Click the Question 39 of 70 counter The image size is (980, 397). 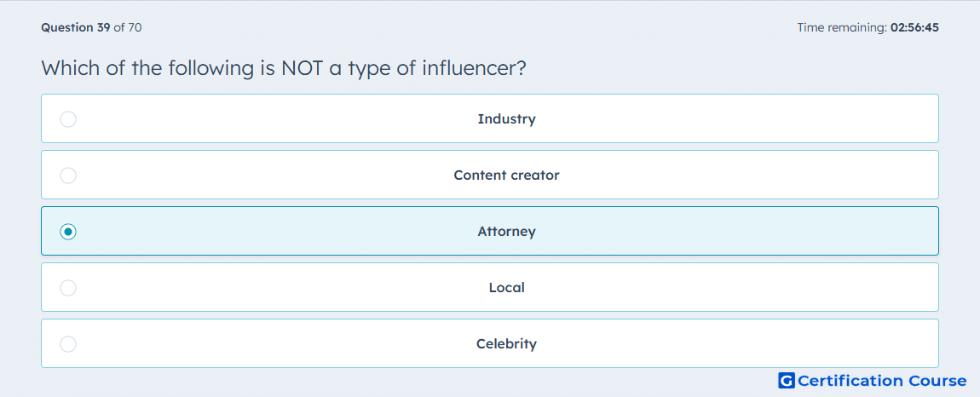coord(91,27)
